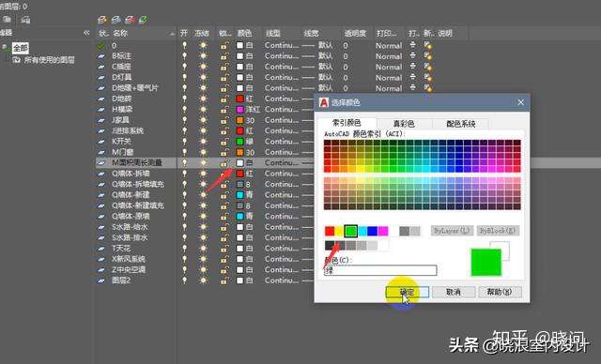Click New Layer Frozen in Viewports icon
601x364 pixels.
pos(116,19)
